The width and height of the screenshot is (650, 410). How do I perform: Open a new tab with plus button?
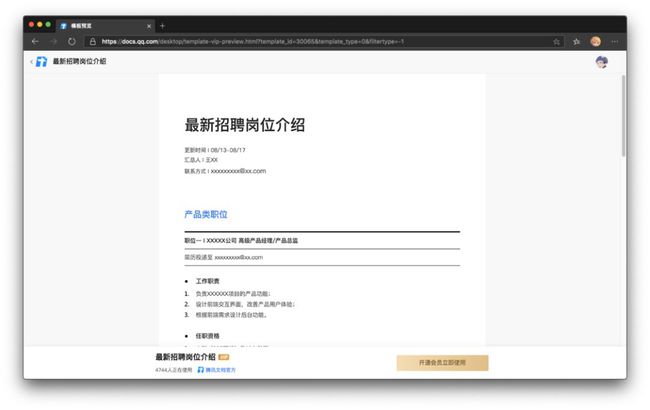[162, 26]
